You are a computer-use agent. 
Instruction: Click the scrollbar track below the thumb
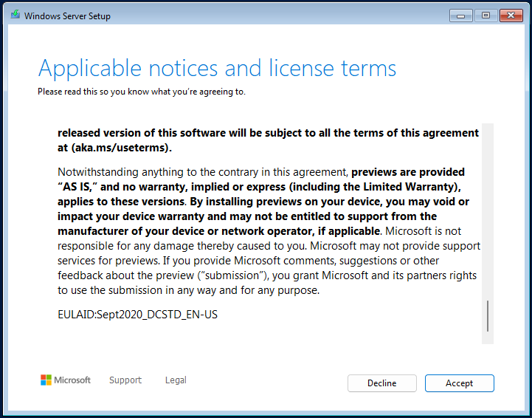tap(488, 338)
